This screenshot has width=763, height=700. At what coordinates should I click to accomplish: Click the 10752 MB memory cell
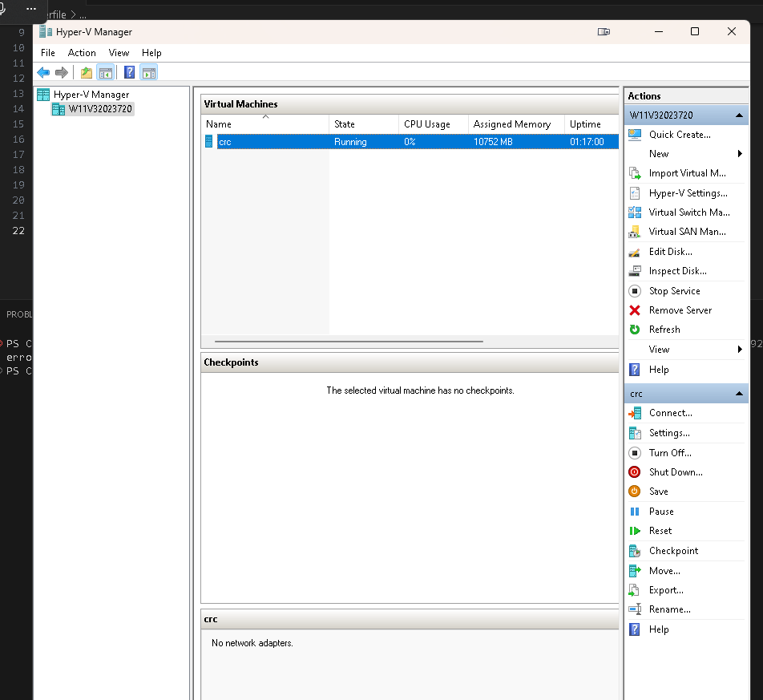pos(493,142)
